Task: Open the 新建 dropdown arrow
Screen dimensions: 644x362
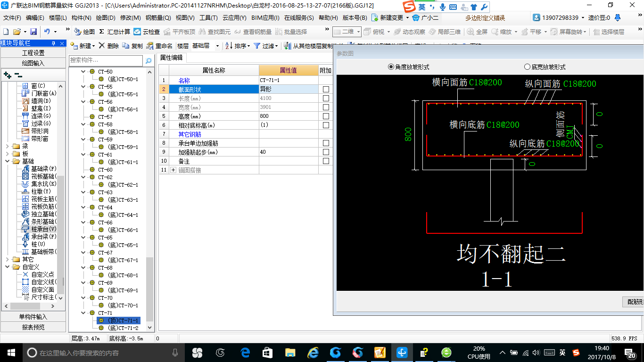Action: 93,46
